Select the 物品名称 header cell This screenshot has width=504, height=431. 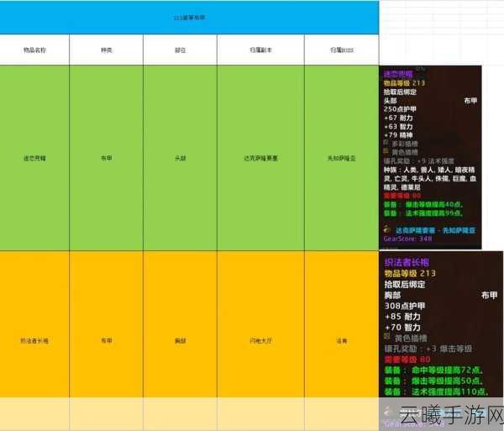coord(34,50)
